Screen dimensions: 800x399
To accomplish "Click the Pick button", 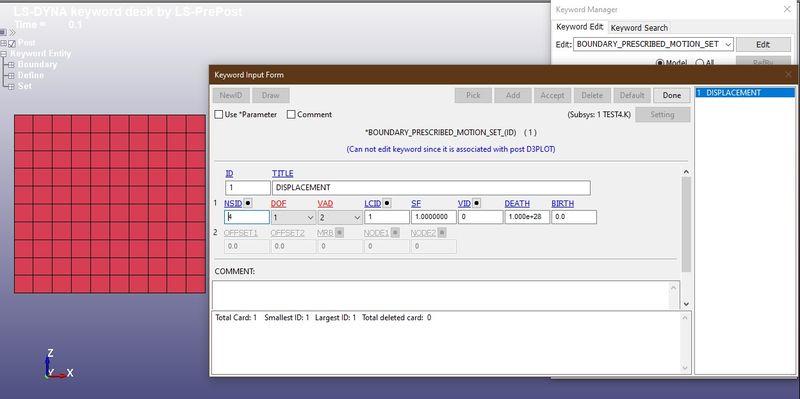I will click(x=473, y=95).
